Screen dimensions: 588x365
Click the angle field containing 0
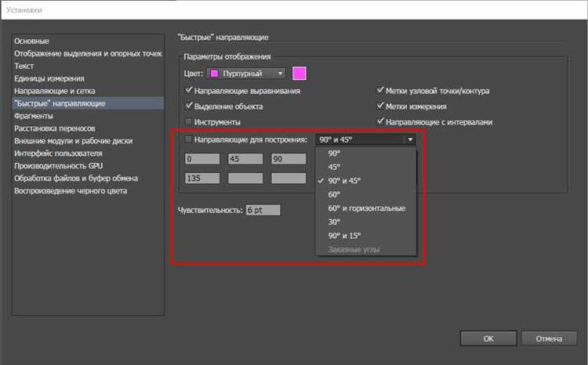pos(202,159)
